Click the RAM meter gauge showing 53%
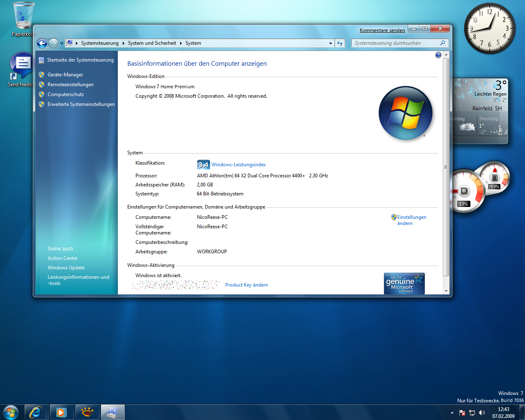Image resolution: width=525 pixels, height=420 pixels. point(494,178)
